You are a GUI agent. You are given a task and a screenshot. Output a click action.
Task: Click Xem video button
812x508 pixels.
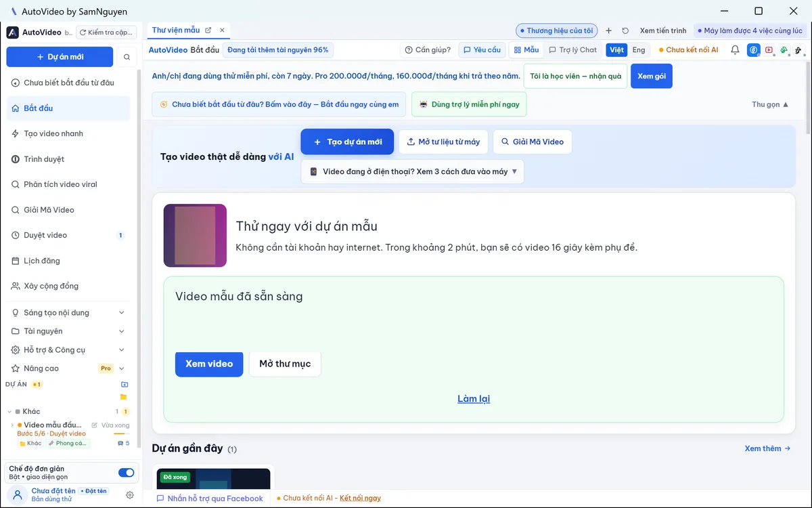(x=209, y=364)
